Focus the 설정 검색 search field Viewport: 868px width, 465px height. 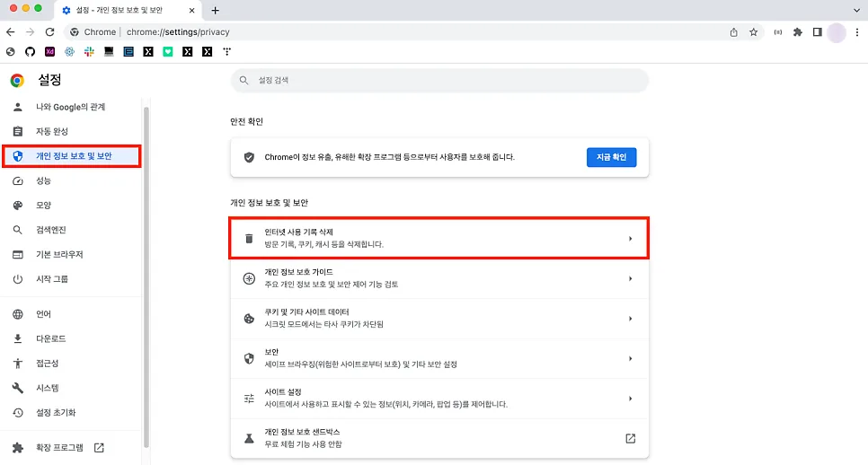[439, 80]
